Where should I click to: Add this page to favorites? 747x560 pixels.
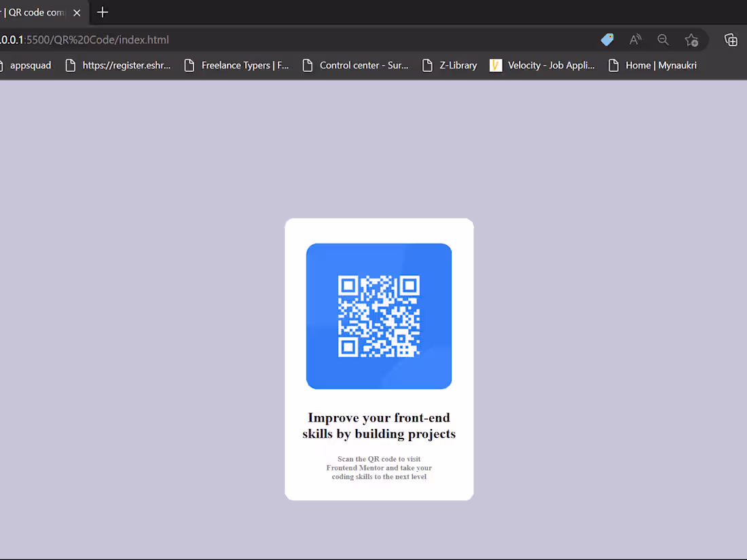tap(691, 40)
